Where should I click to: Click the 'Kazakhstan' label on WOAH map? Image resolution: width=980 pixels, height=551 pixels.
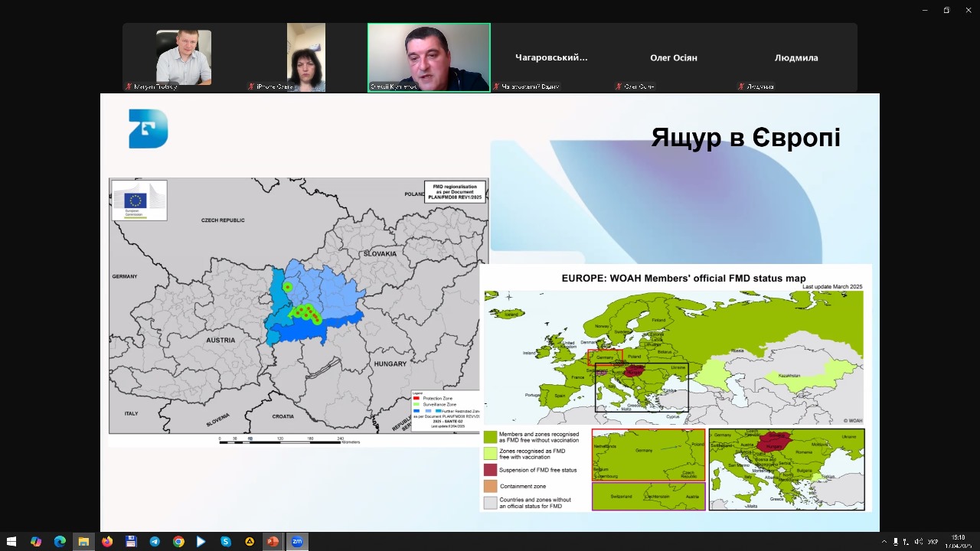click(789, 376)
